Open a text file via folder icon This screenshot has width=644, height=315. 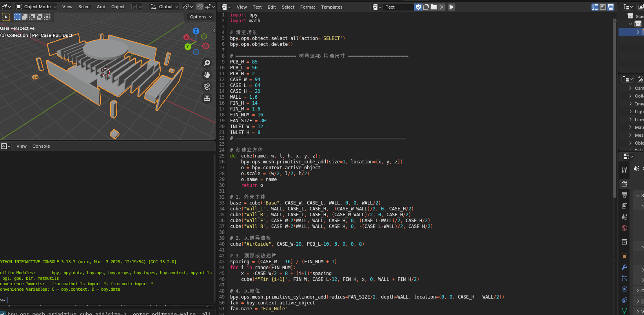click(x=434, y=7)
